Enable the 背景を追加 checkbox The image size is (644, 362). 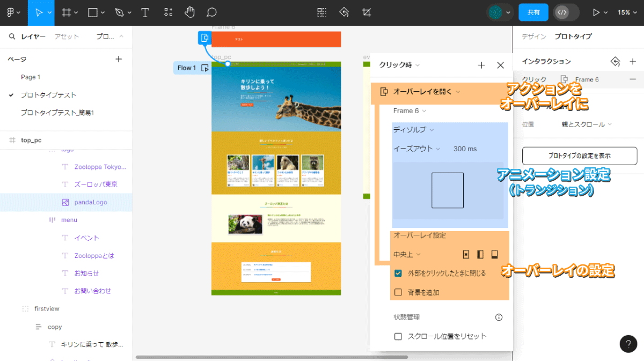coord(398,292)
